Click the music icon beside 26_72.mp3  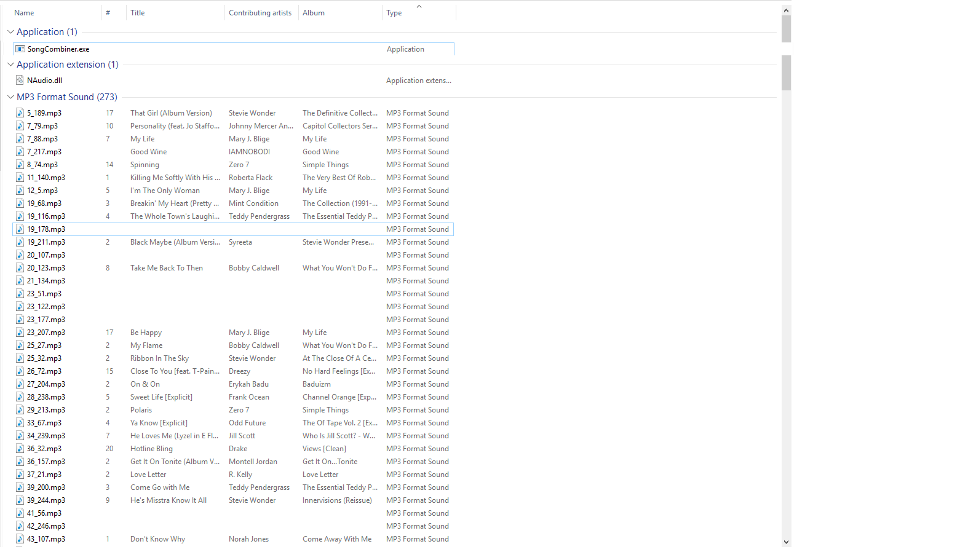coord(20,371)
